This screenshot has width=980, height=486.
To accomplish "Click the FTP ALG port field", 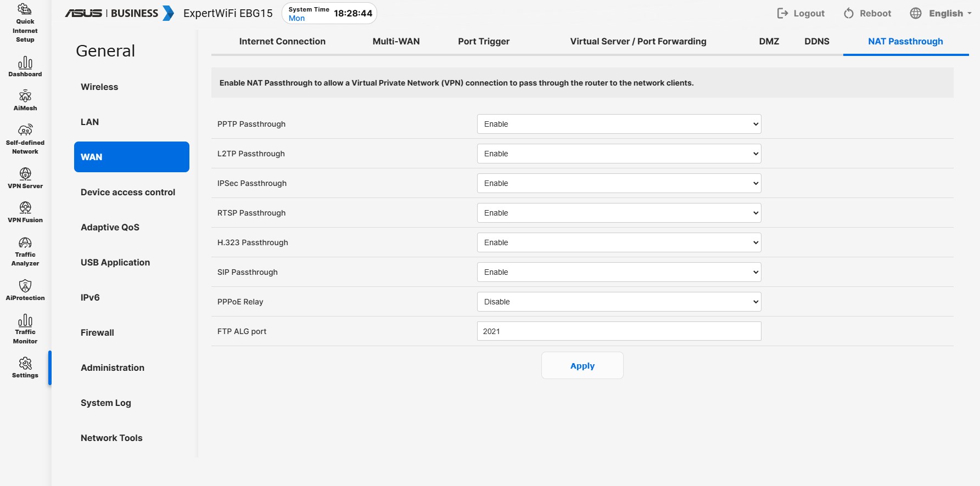I will (619, 331).
